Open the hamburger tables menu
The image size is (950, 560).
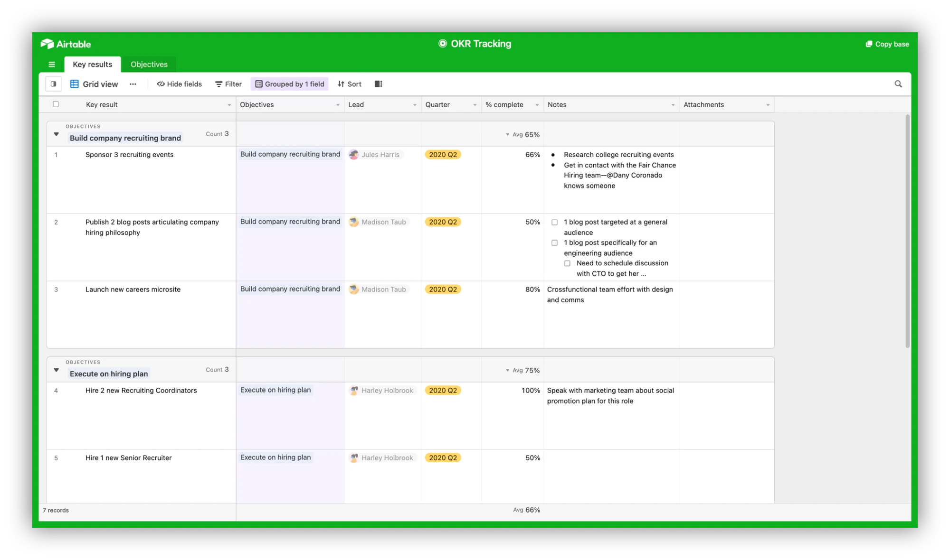(52, 65)
